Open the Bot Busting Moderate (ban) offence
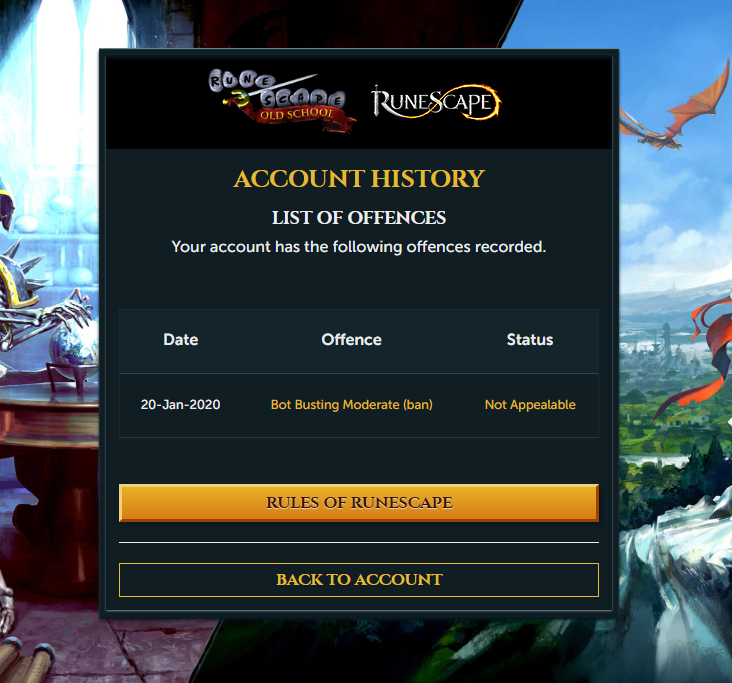Image resolution: width=732 pixels, height=683 pixels. [x=352, y=405]
